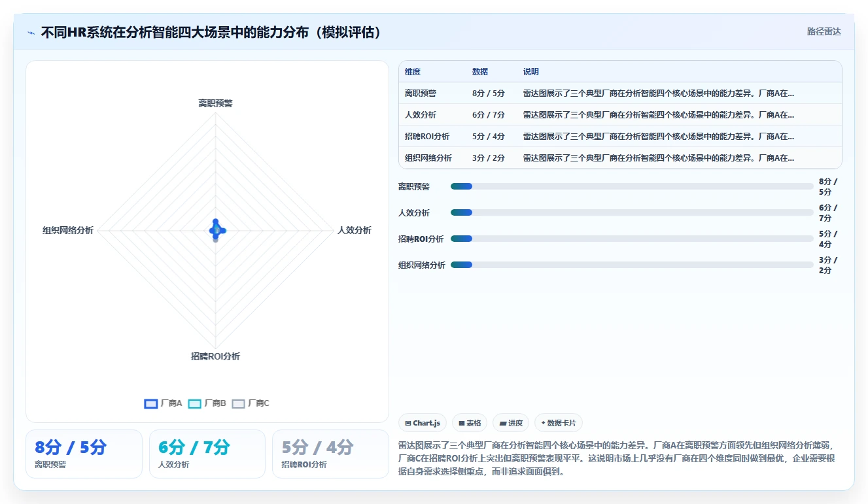868x504 pixels.
Task: Click the 人效分析 radar axis label
Action: click(355, 230)
